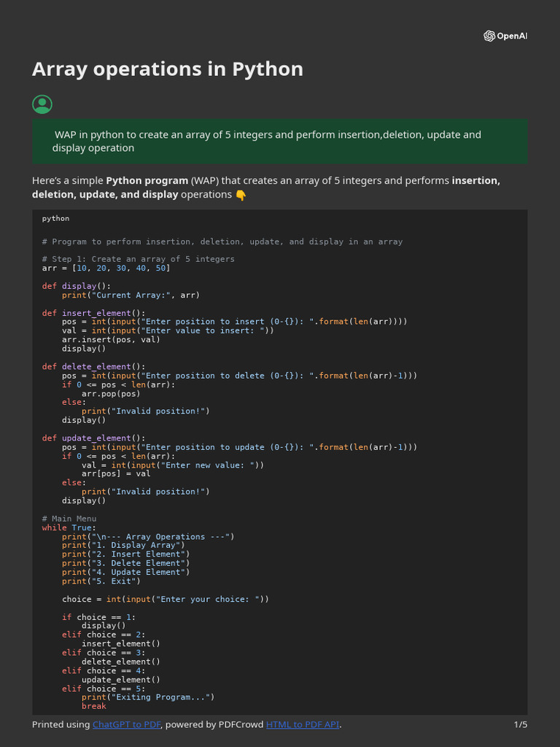Click the 'break' keyword in the code
This screenshot has height=747, width=560.
[x=93, y=706]
